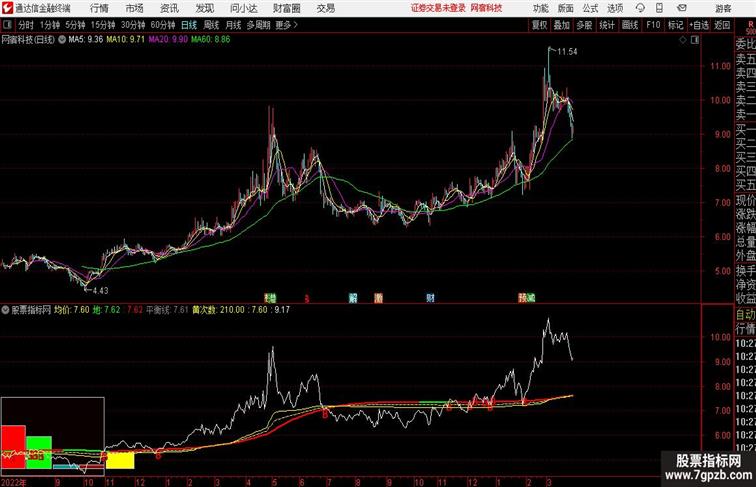Viewport: 756px width, 487px height.
Task: Open the 行情 menu
Action: click(99, 8)
